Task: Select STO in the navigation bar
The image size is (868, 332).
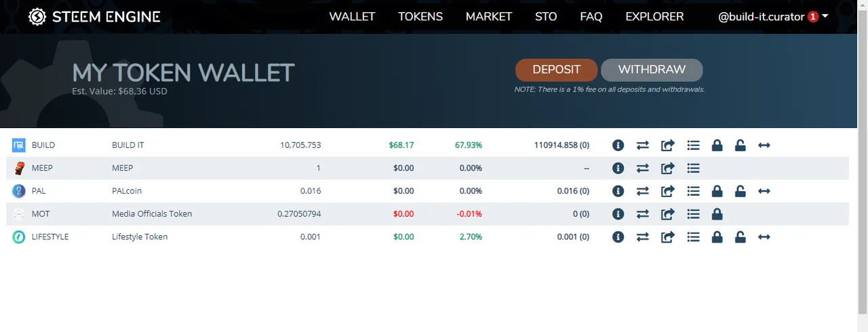Action: pyautogui.click(x=546, y=16)
